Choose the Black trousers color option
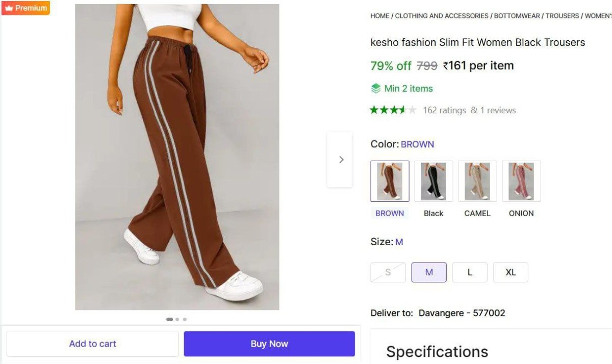612x364 pixels. click(433, 181)
